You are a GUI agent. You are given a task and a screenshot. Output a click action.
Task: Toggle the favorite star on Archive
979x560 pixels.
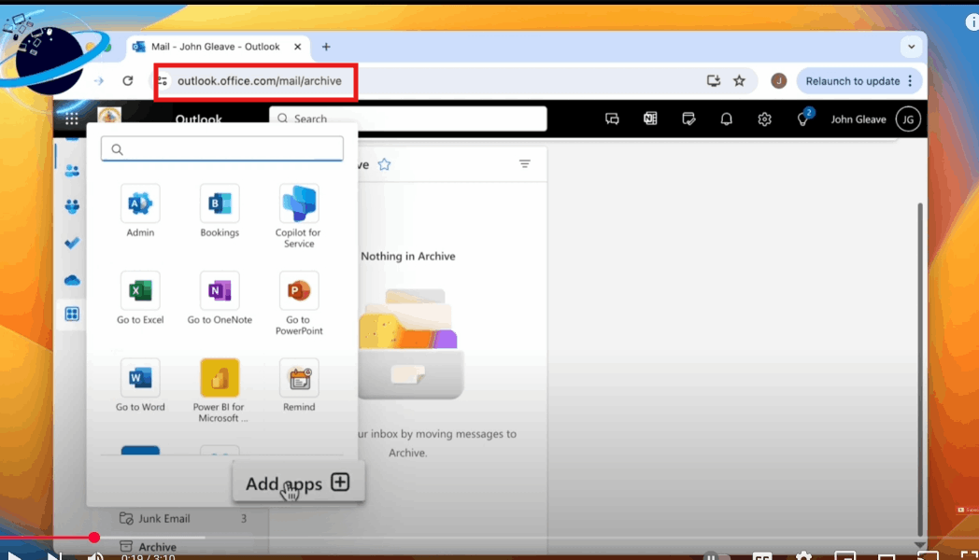click(384, 163)
